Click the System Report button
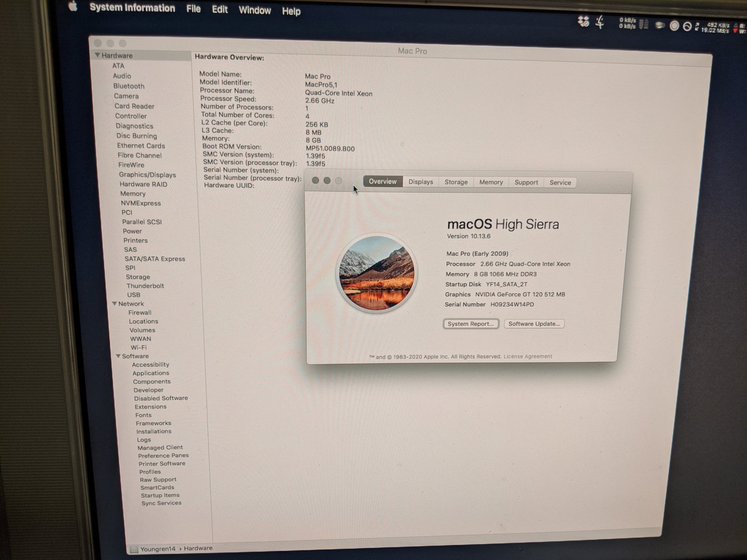Screen dimensions: 747x560 (x=471, y=324)
